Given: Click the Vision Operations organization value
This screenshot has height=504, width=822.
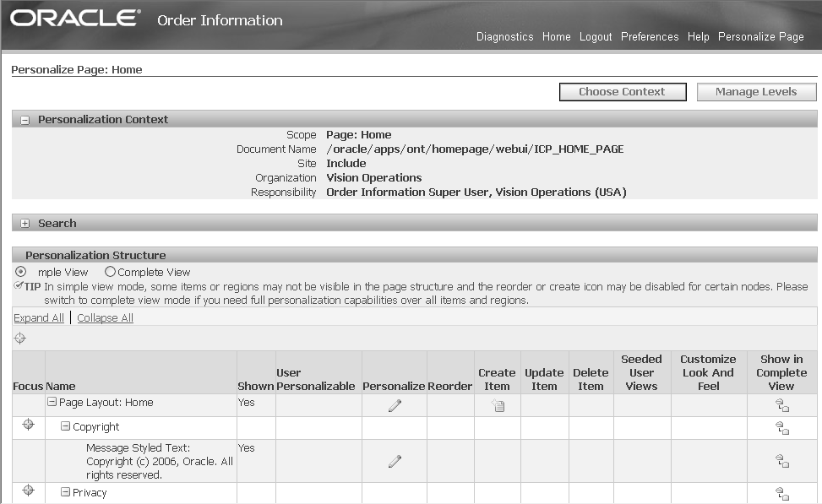Looking at the screenshot, I should pyautogui.click(x=373, y=177).
